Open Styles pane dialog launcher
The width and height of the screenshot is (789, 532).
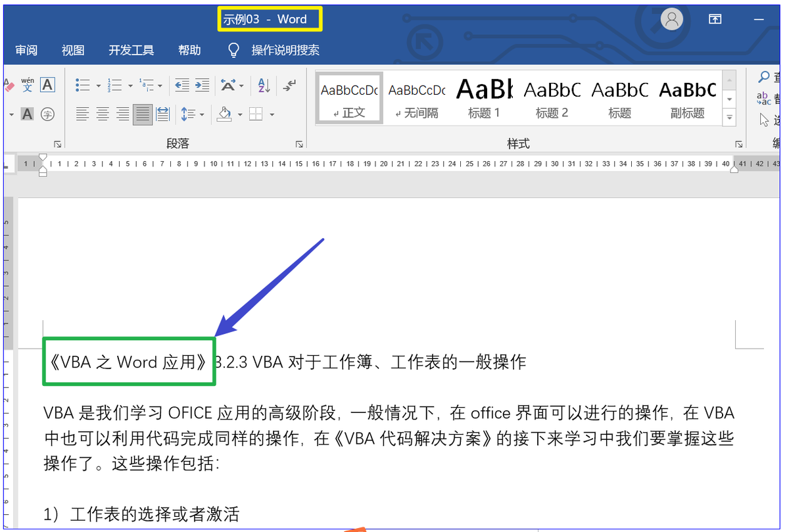point(739,144)
